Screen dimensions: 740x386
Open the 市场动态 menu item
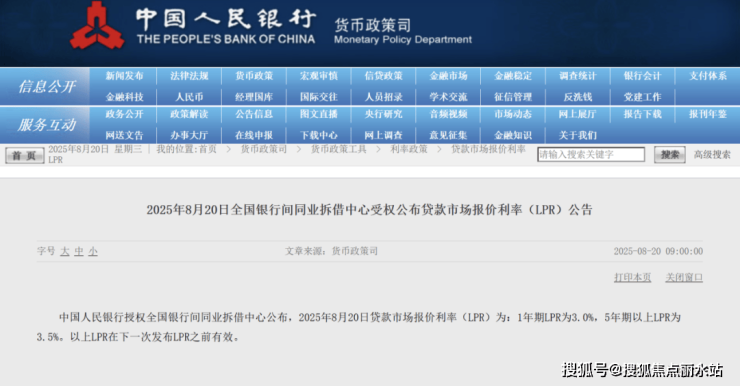point(513,114)
